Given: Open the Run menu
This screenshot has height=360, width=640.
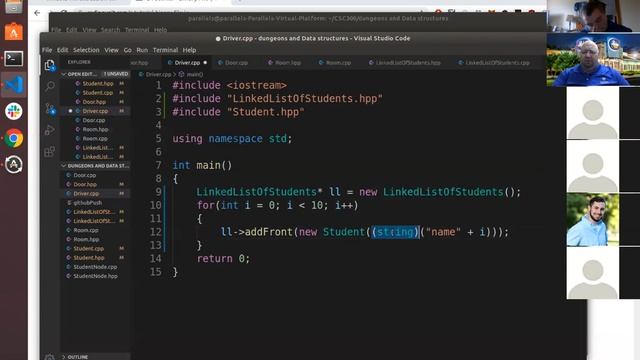Looking at the screenshot, I should (x=142, y=50).
